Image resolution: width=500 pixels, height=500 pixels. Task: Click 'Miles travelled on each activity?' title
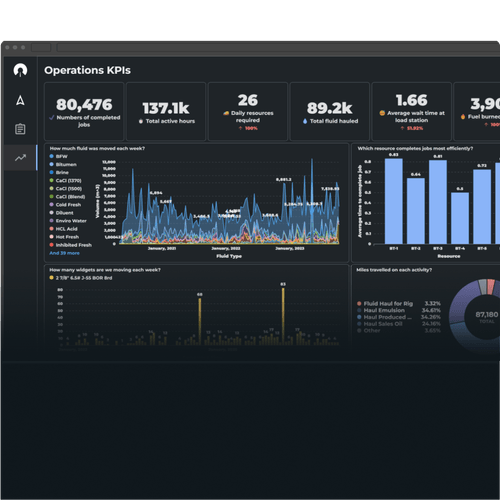click(394, 270)
